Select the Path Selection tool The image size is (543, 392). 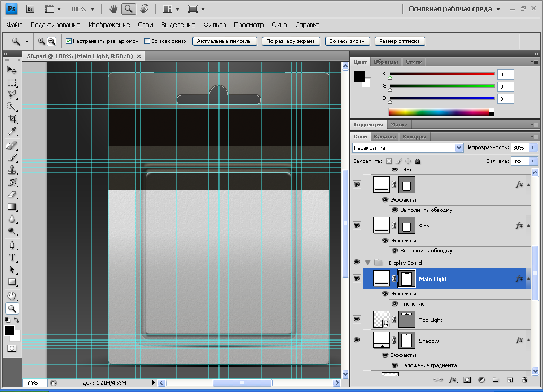pyautogui.click(x=12, y=269)
